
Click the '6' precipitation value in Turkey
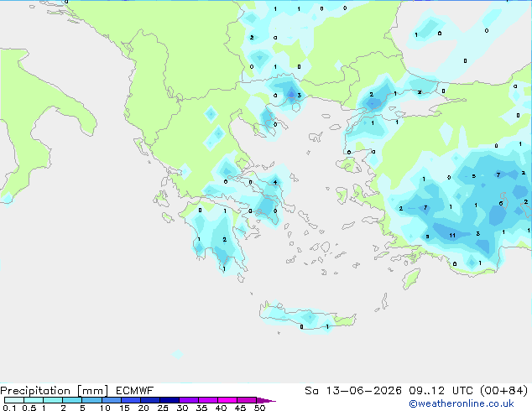[x=501, y=204]
